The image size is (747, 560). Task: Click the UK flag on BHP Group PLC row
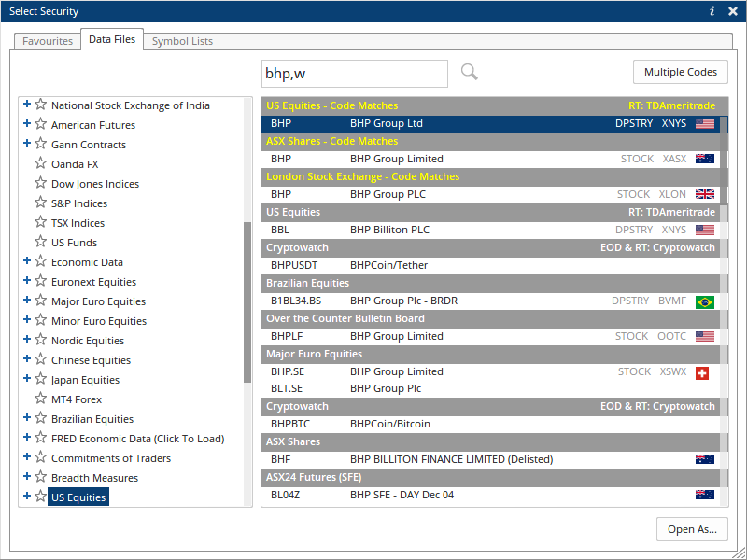tap(705, 194)
